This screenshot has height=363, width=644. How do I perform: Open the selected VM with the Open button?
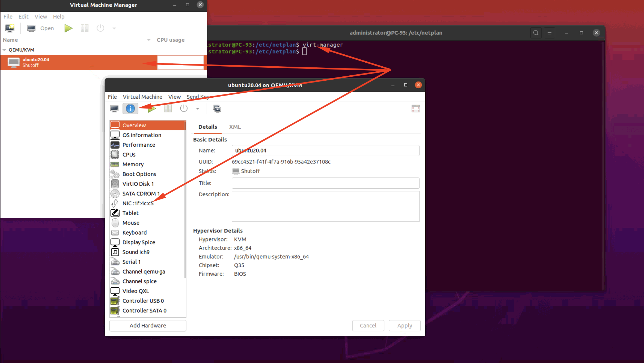click(x=41, y=28)
